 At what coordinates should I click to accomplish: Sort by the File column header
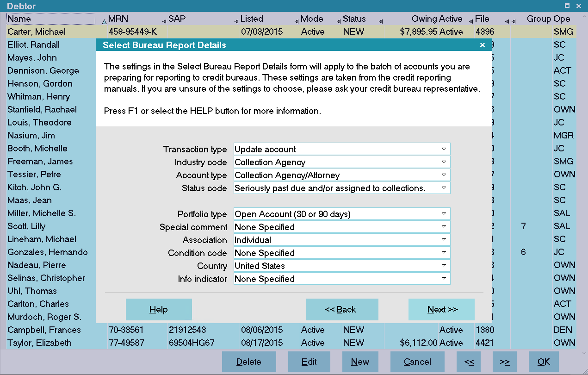[x=482, y=19]
